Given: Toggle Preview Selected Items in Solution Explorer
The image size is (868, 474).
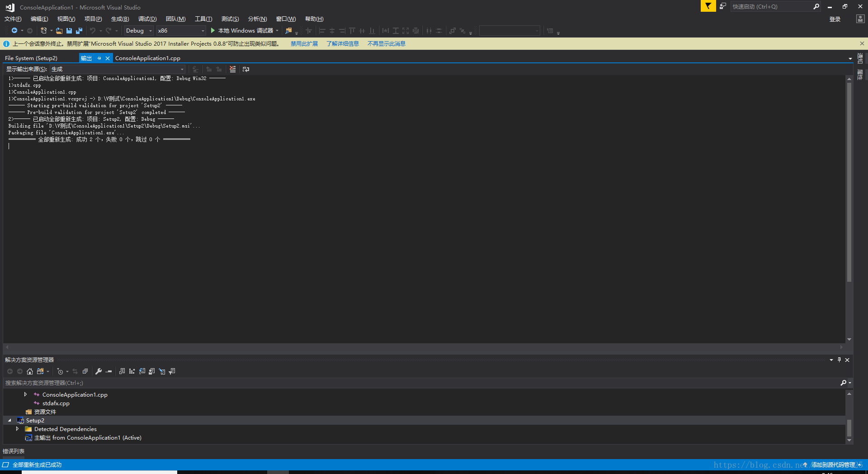Looking at the screenshot, I should pyautogui.click(x=108, y=371).
